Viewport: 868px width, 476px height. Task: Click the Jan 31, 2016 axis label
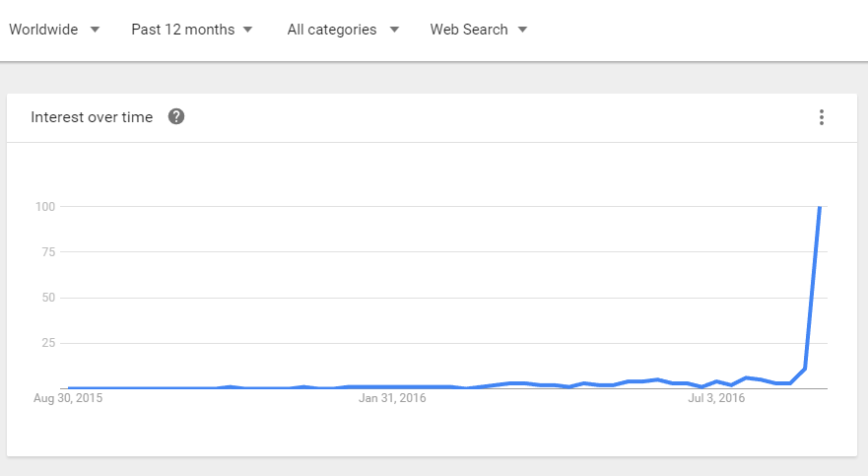(392, 399)
